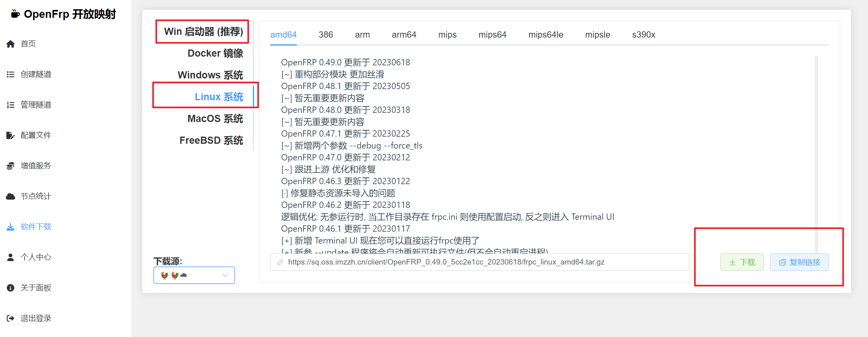
Task: Click 退出登录 to log out
Action: click(36, 318)
